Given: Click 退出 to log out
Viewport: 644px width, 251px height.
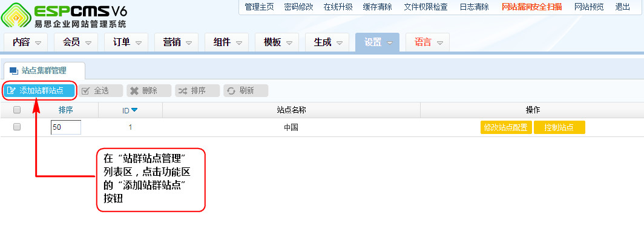Looking at the screenshot, I should [623, 7].
